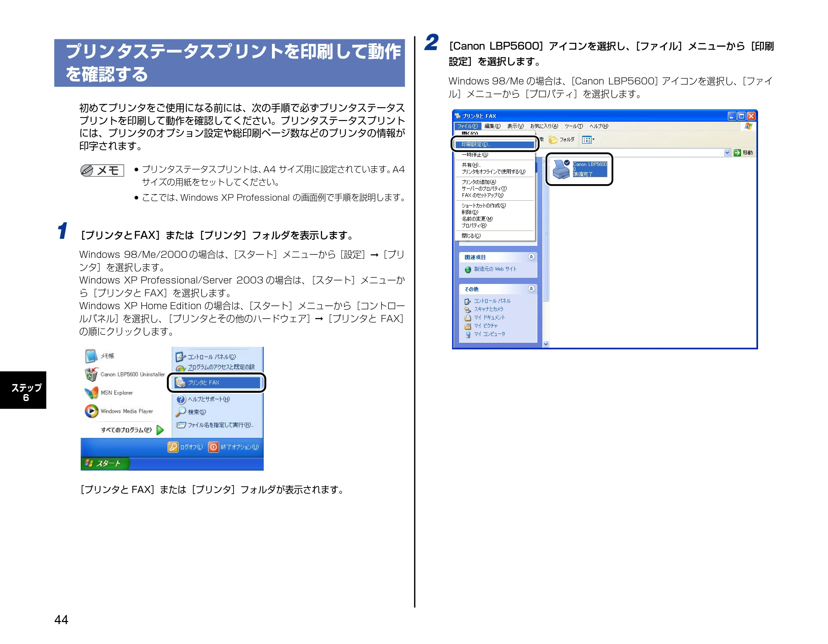Click the プリンタと FAX printer icon in Start menu
This screenshot has width=828, height=644.
(181, 383)
